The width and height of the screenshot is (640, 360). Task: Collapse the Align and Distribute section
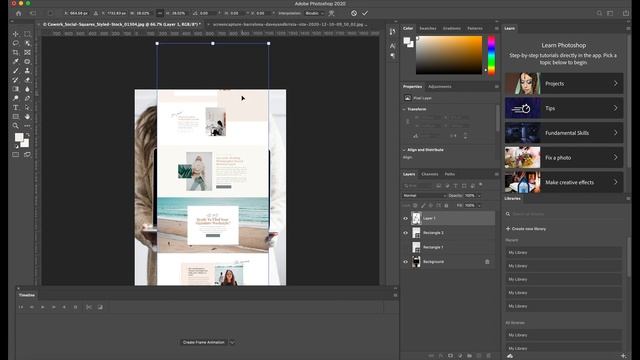(404, 150)
